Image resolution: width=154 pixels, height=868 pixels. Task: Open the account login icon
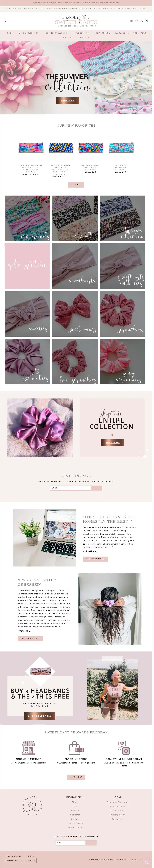[x=142, y=21]
